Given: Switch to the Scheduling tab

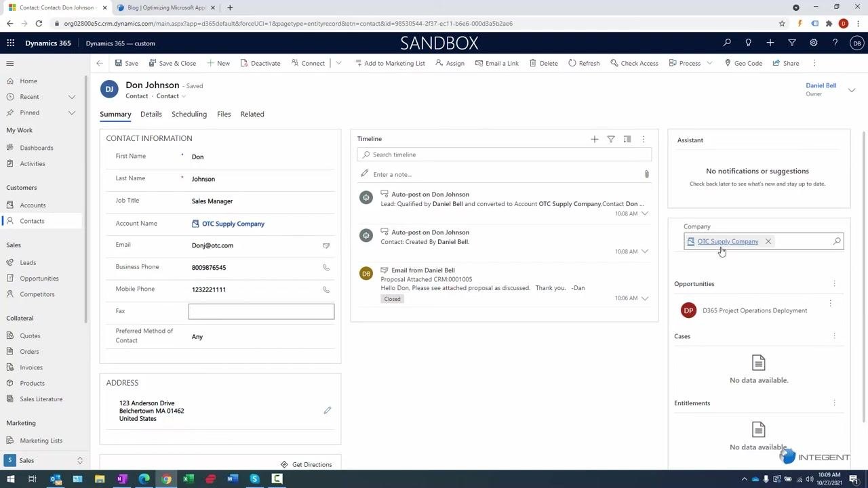Looking at the screenshot, I should (189, 114).
